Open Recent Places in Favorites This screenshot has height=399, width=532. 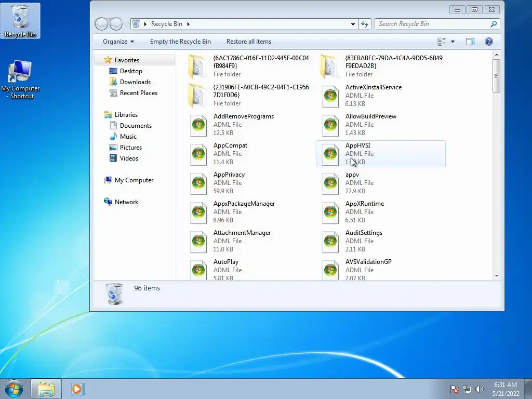138,93
